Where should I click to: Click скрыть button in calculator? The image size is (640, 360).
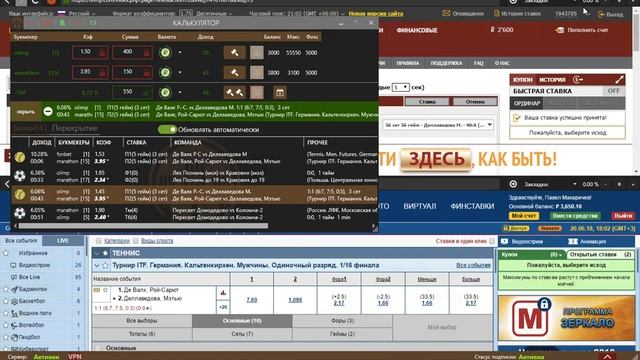pos(25,111)
